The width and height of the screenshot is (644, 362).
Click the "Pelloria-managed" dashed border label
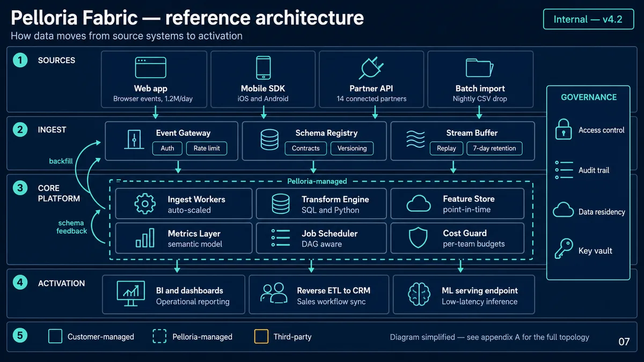(x=317, y=181)
